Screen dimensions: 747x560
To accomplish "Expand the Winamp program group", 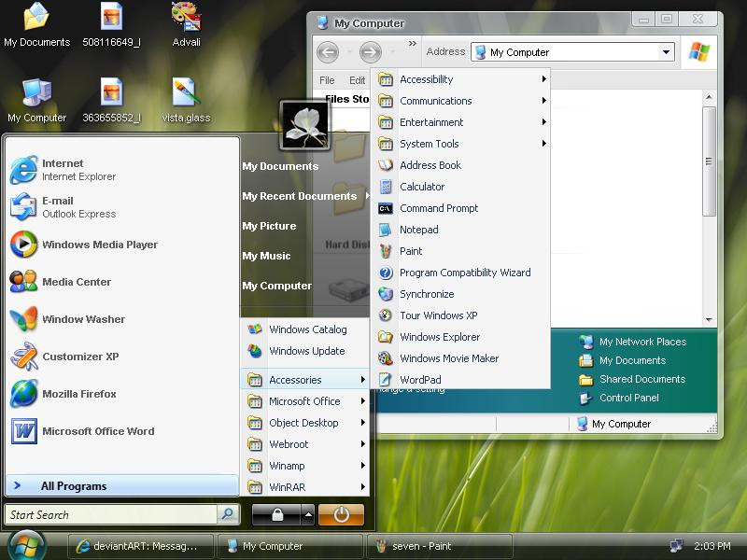I will coord(305,466).
